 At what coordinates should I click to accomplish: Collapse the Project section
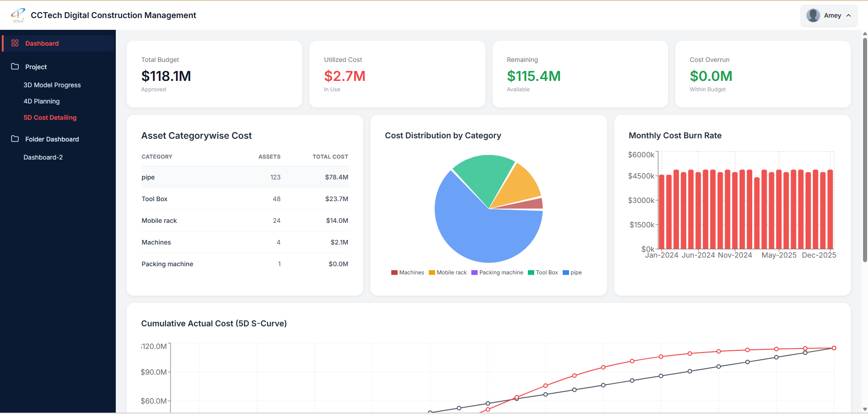point(36,67)
